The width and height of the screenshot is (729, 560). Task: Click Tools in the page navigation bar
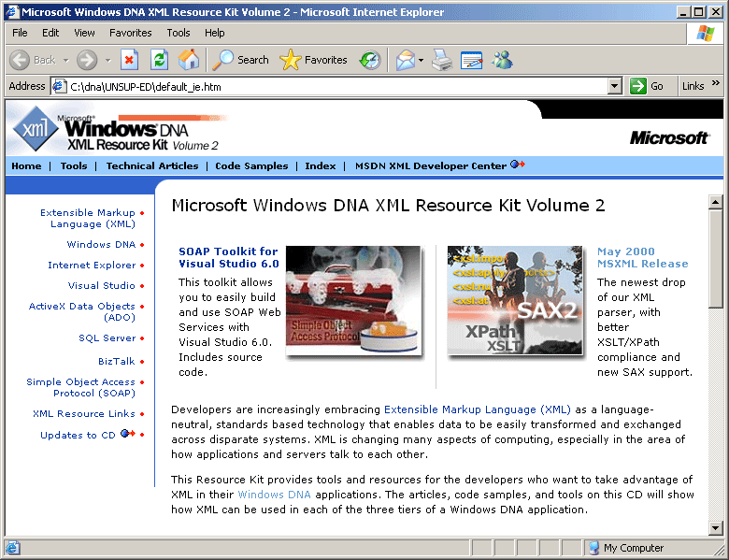click(x=74, y=166)
